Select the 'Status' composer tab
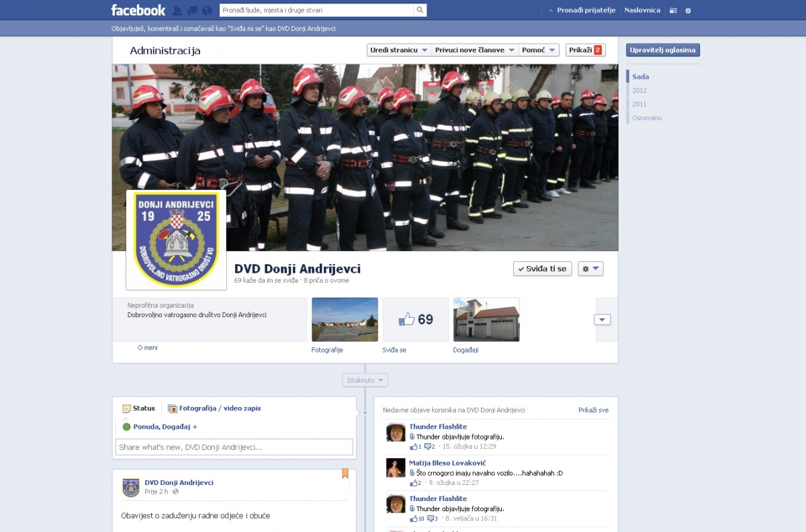The image size is (806, 532). (x=138, y=408)
